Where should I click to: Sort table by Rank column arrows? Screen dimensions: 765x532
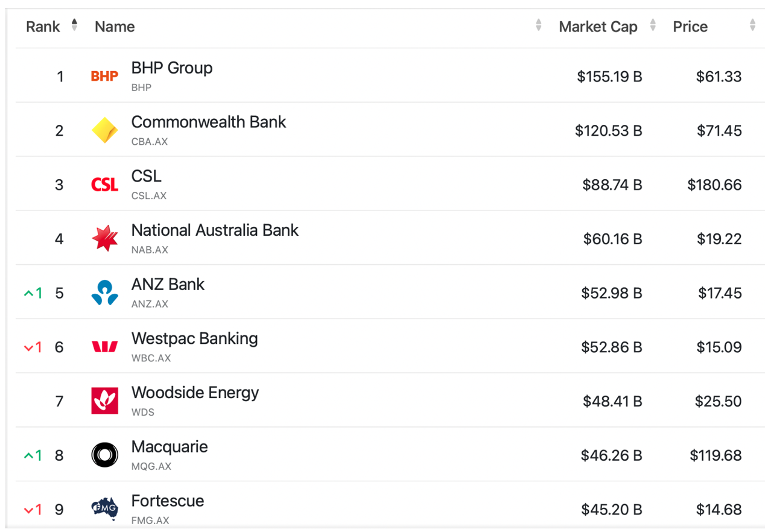tap(74, 25)
